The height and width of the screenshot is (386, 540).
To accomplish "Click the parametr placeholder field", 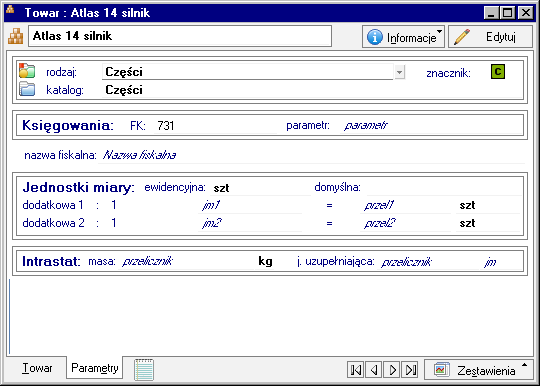I will pos(431,126).
